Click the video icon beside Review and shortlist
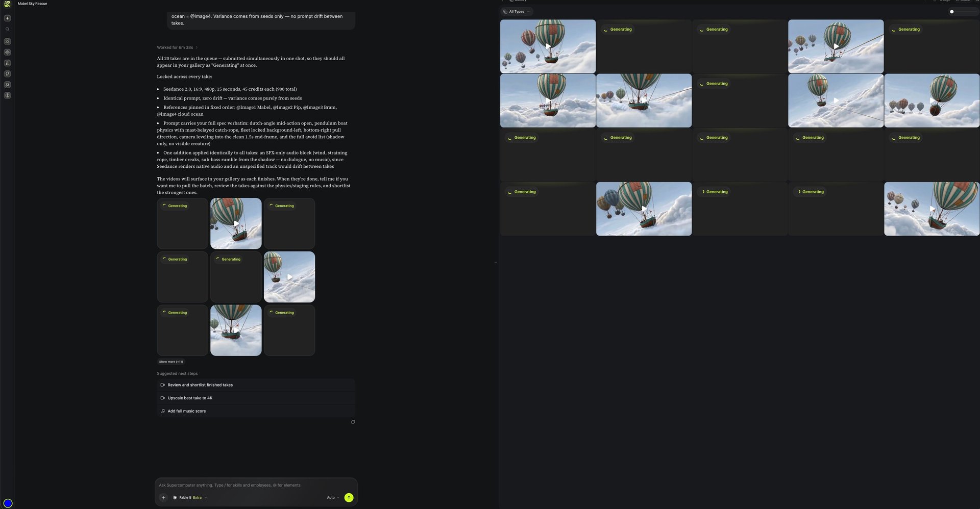Viewport: 980px width, 509px height. (162, 385)
